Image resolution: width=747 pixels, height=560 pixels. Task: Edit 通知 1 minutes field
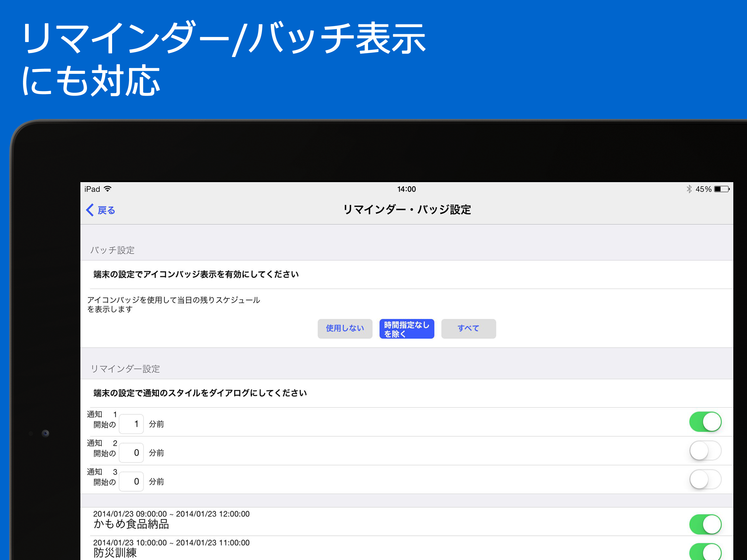[x=131, y=424]
